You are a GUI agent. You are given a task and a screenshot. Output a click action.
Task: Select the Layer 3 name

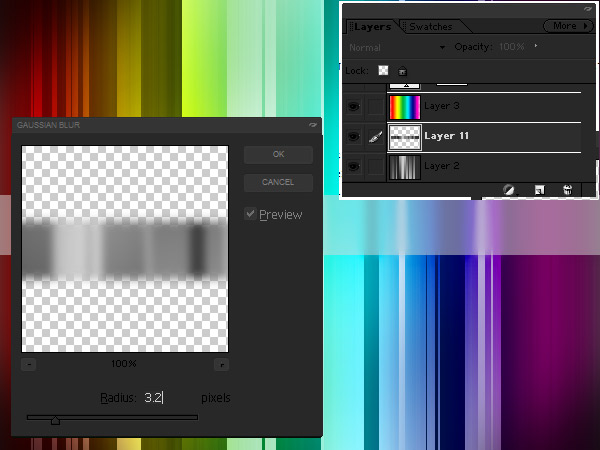coord(442,106)
